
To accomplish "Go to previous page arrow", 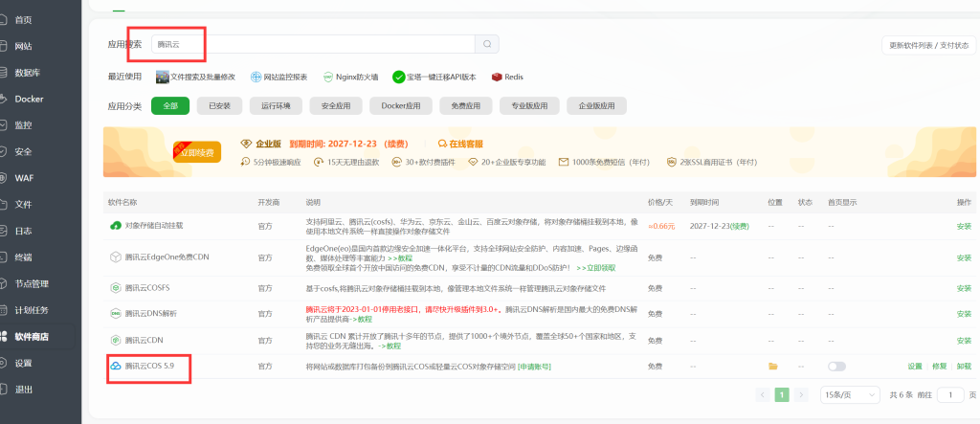I will coord(763,394).
